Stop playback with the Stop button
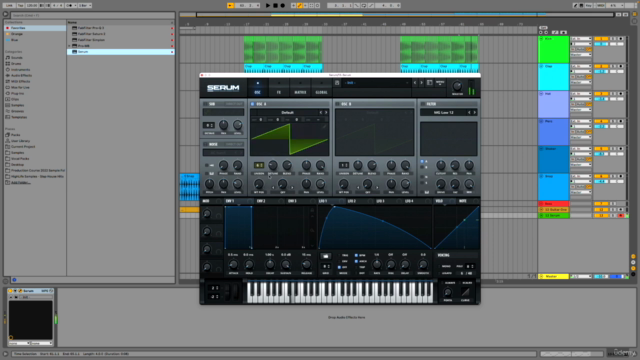The height and width of the screenshot is (360, 640). click(275, 6)
